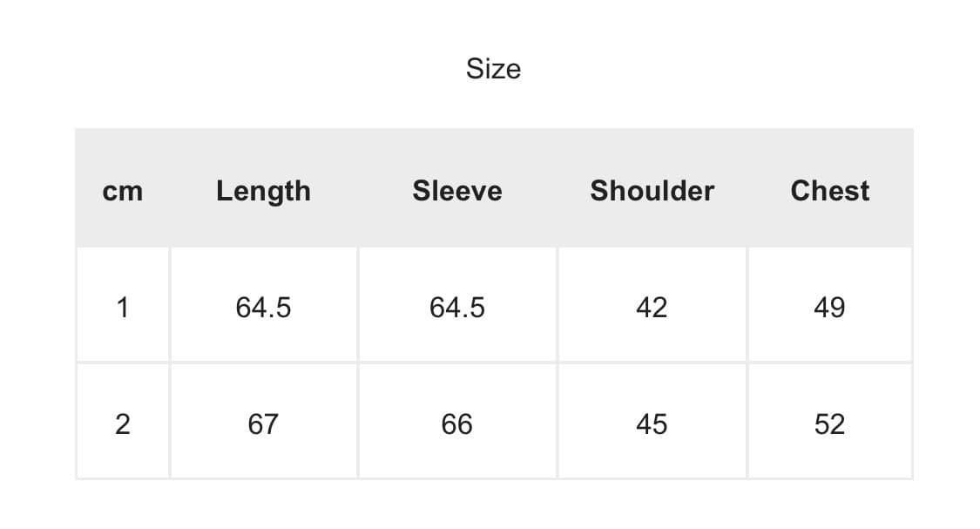Click the cm unit header cell
Screen dimensions: 980x529
coord(123,191)
